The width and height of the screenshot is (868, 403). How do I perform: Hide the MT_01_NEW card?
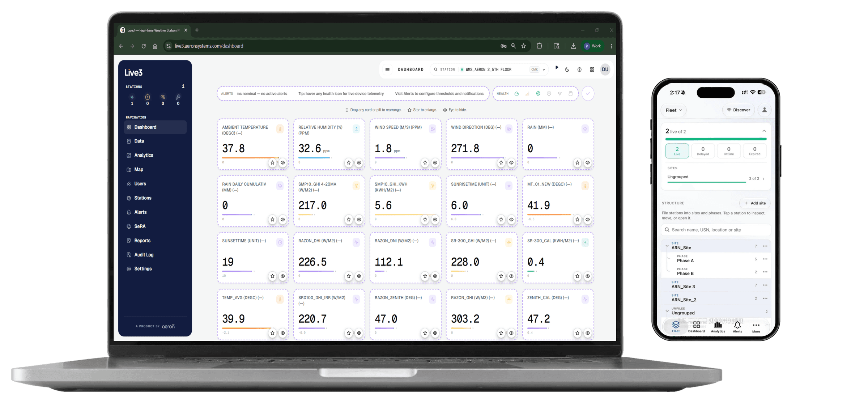[x=588, y=220]
